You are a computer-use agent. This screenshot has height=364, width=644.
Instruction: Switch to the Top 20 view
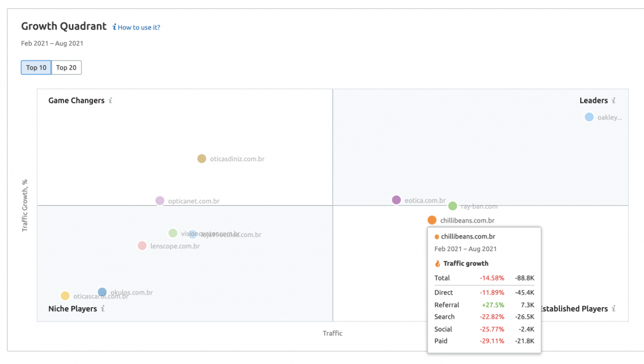pyautogui.click(x=66, y=68)
